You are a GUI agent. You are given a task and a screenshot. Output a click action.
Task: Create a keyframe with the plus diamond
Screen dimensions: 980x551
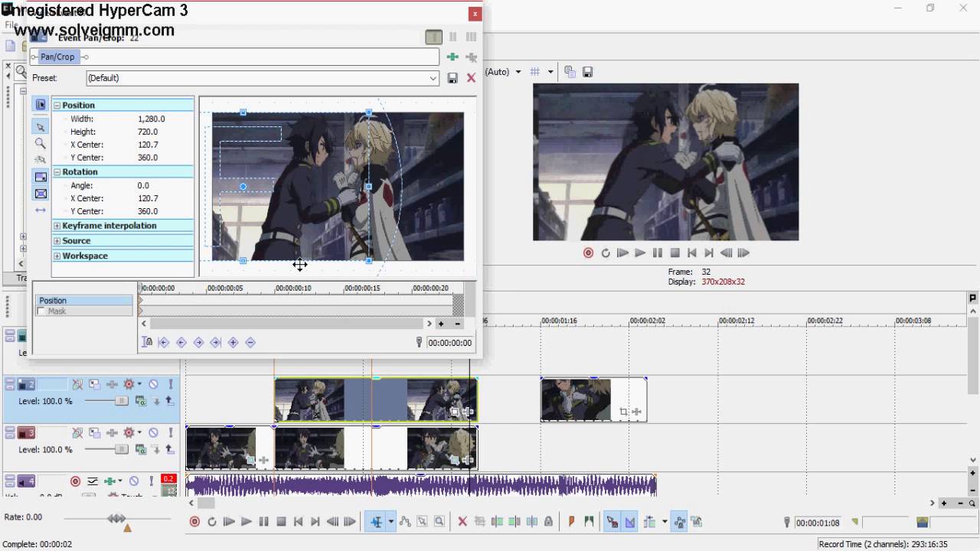pos(233,343)
